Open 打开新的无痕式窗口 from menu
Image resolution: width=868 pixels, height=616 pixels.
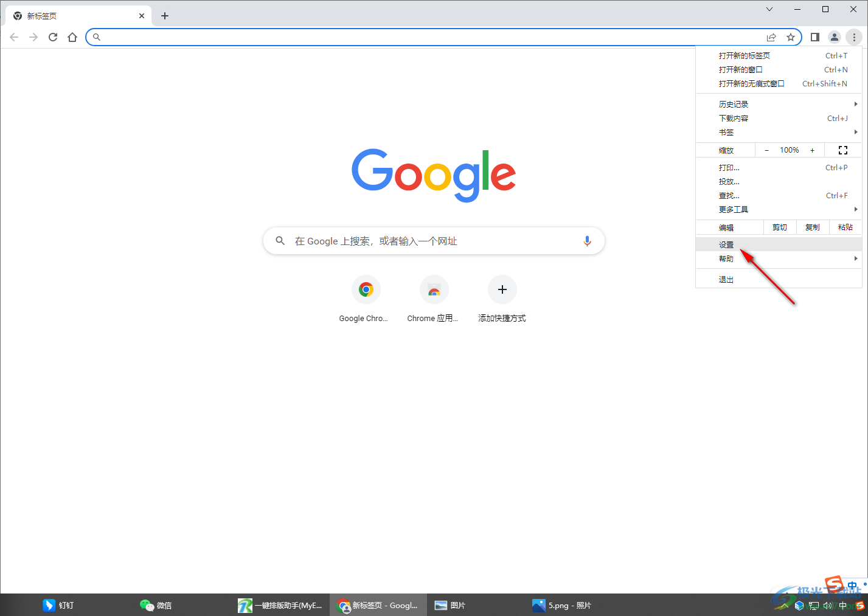pyautogui.click(x=779, y=83)
